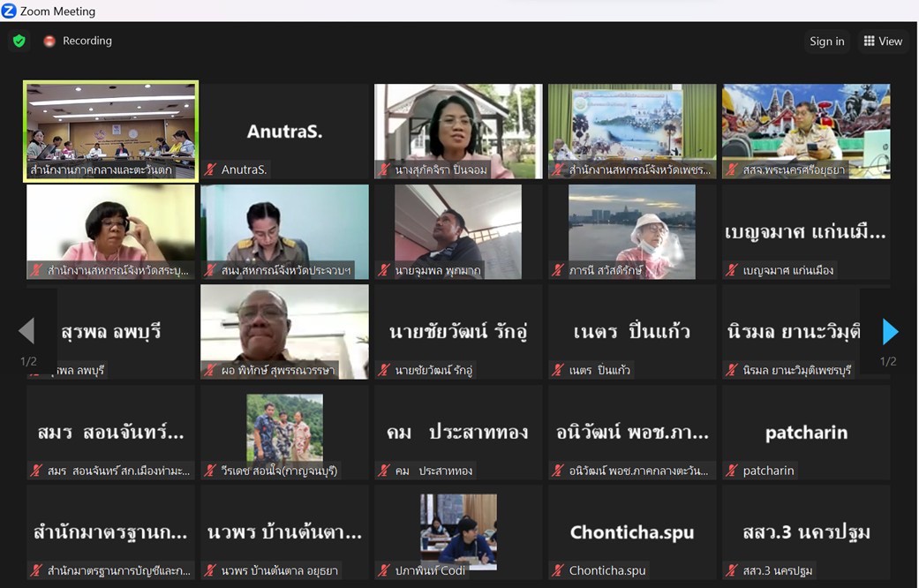Go to previous page of participants
919x588 pixels.
[x=26, y=332]
